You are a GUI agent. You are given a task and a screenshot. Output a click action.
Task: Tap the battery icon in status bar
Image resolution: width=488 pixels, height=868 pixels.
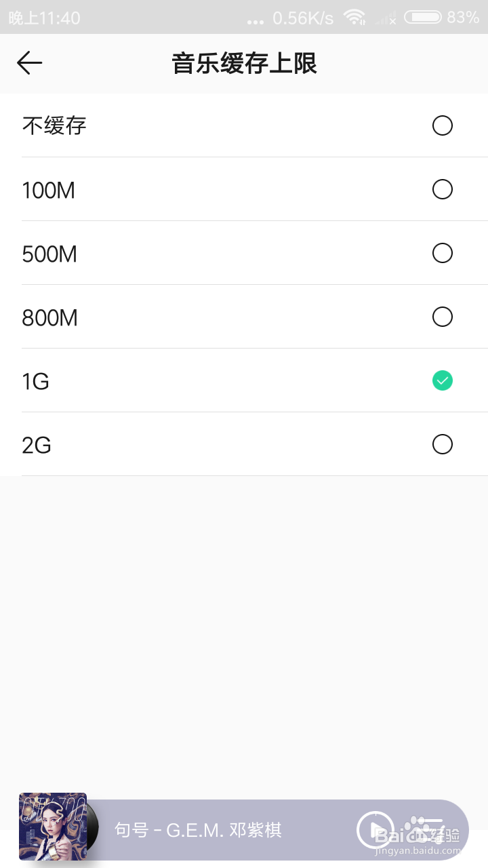pyautogui.click(x=422, y=18)
